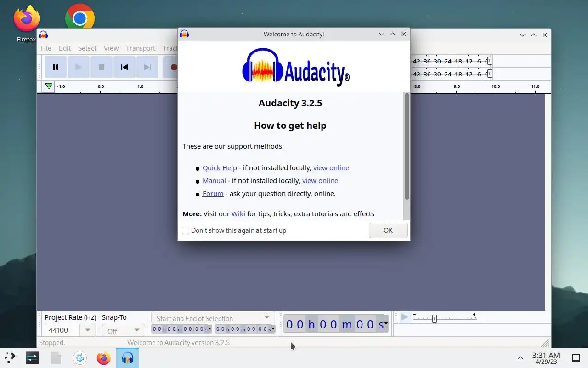Click the window resize grip in the status bar
Image resolution: width=588 pixels, height=368 pixels.
[x=545, y=343]
